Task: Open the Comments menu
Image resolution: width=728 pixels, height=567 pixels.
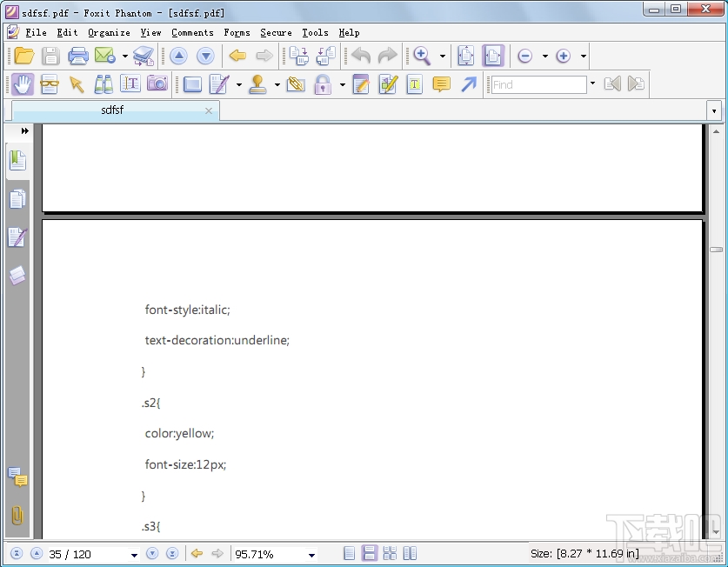Action: pyautogui.click(x=192, y=32)
